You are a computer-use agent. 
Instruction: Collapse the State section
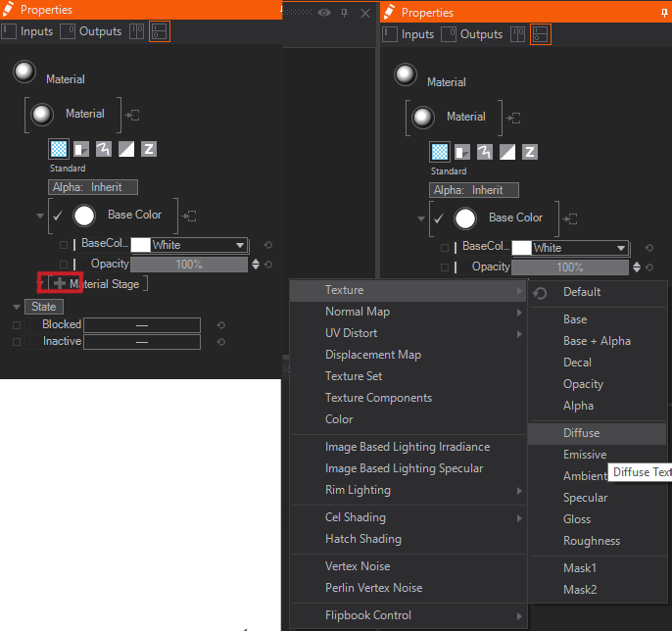tap(17, 307)
